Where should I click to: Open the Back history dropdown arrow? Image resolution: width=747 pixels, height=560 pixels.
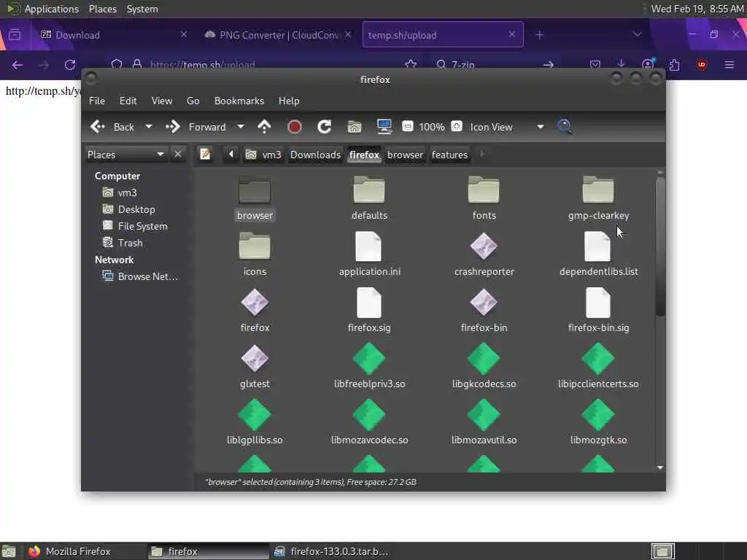point(149,127)
